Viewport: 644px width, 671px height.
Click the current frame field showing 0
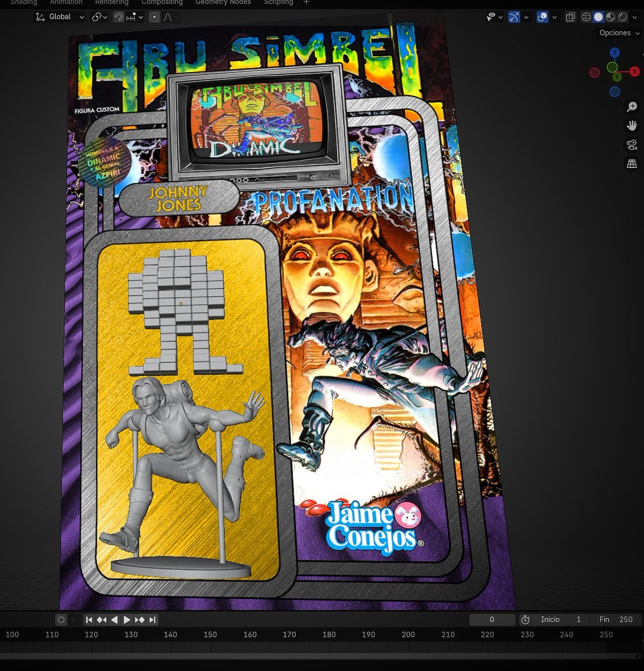tap(492, 620)
